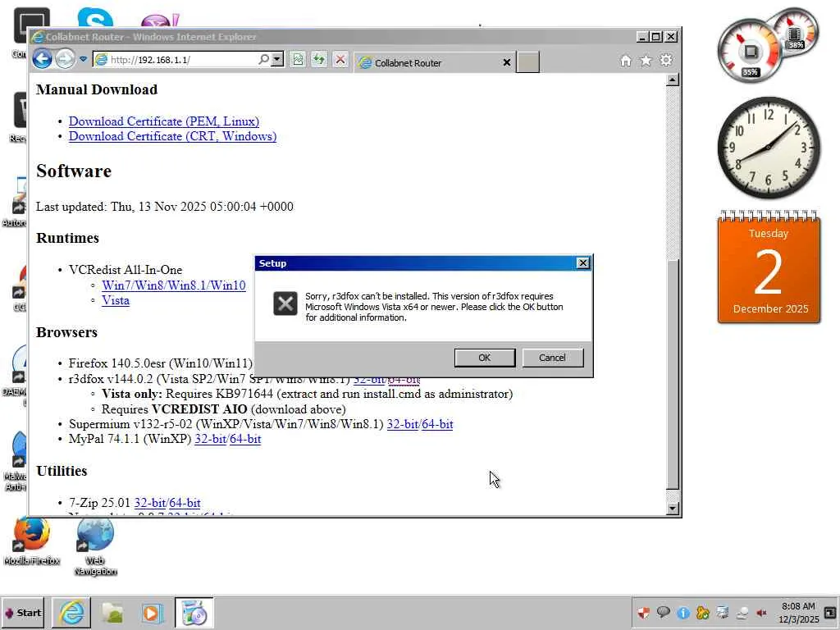The image size is (840, 630).
Task: Click the Firefox 140.5.0esr list entry
Action: 160,363
